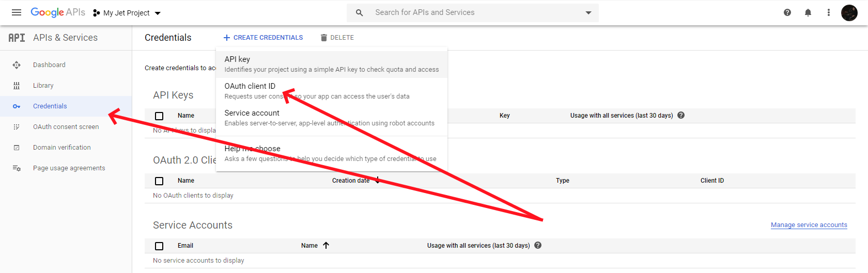Click the Page usage agreements settings icon
The height and width of the screenshot is (273, 868).
(x=17, y=168)
